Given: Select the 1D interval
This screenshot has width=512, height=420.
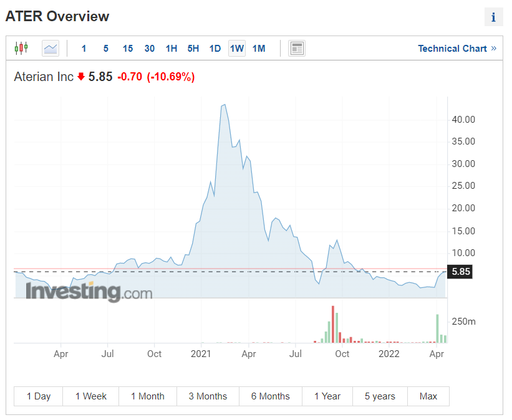Looking at the screenshot, I should click(215, 49).
